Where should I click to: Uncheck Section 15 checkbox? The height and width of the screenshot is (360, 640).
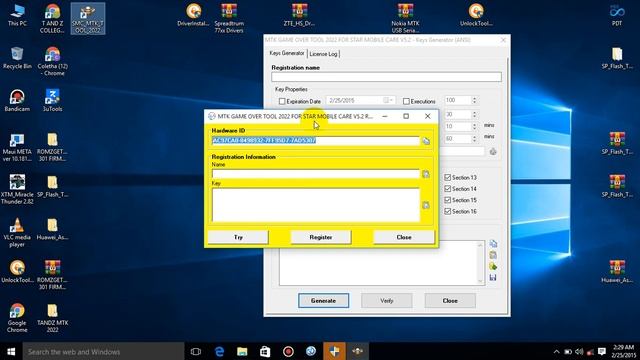point(448,200)
